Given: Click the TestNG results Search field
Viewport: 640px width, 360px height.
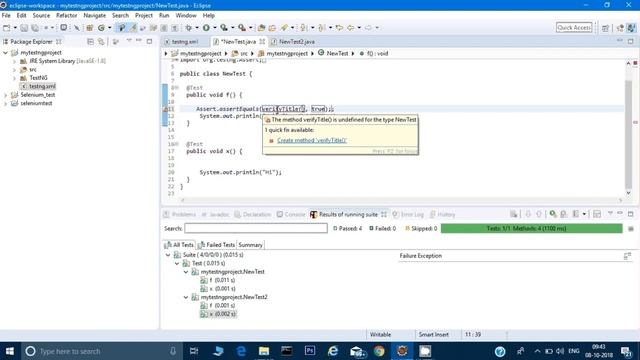Looking at the screenshot, I should (256, 229).
